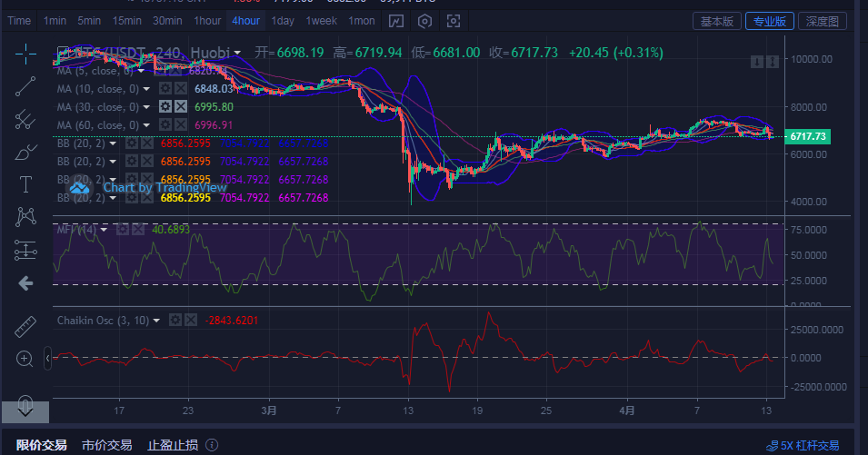Open settings gear for MA (30, close, 0)

[165, 106]
